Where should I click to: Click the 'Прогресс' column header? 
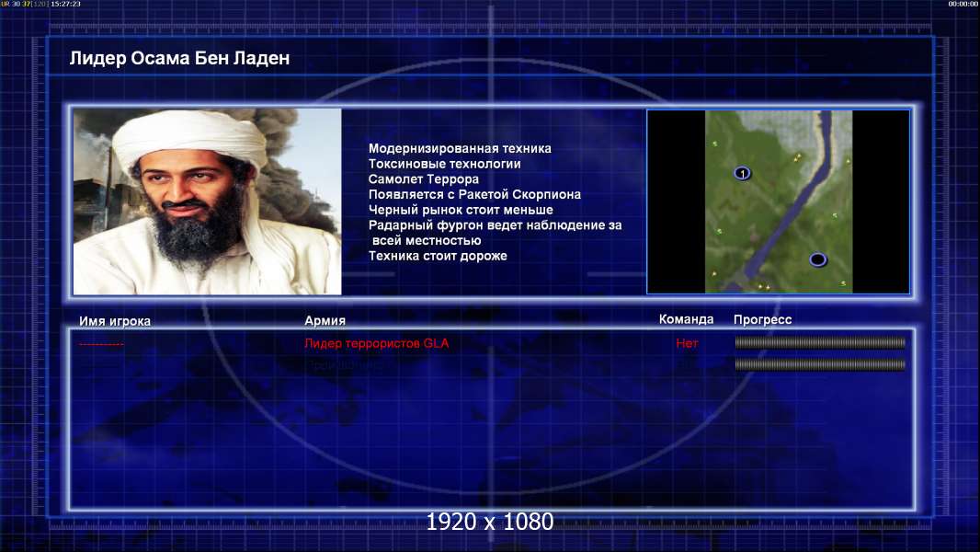click(762, 319)
